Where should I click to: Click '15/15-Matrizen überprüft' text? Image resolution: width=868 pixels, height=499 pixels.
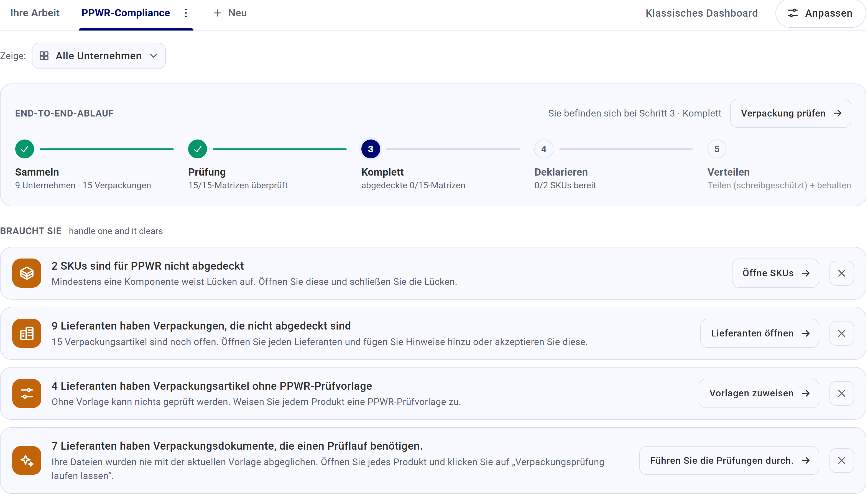(238, 185)
